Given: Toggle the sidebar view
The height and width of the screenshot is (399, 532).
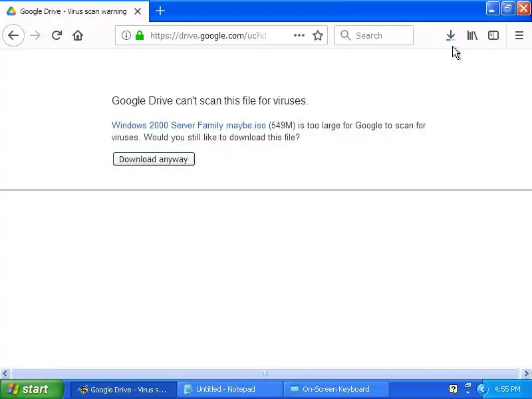Looking at the screenshot, I should (493, 35).
